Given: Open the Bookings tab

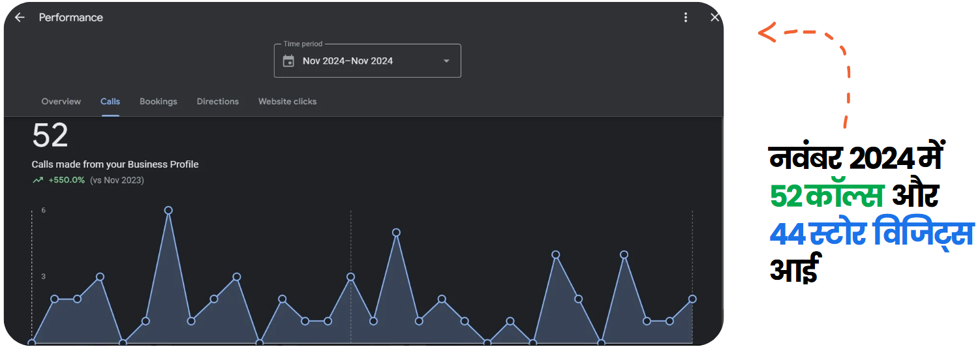Looking at the screenshot, I should point(159,102).
